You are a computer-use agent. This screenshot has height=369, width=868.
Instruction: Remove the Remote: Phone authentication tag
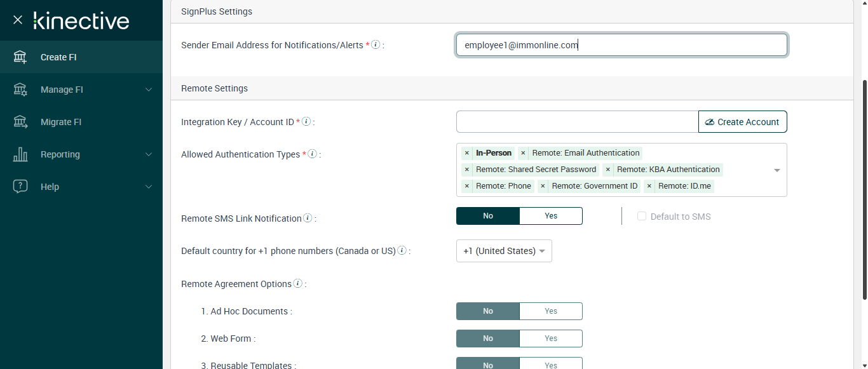pyautogui.click(x=467, y=186)
